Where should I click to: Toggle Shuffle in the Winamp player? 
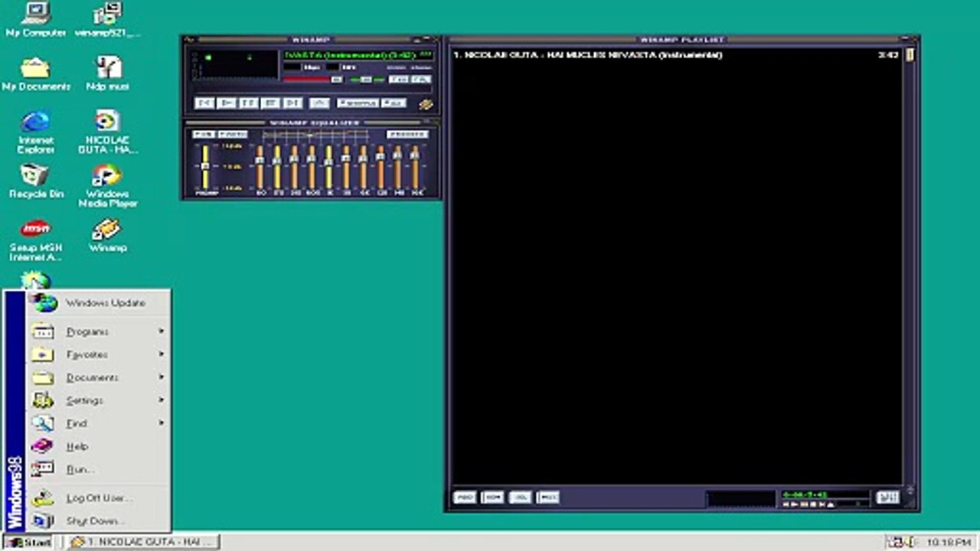[358, 103]
